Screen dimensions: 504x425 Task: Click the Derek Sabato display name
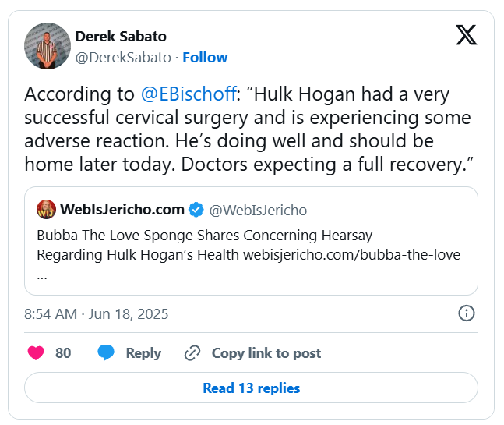point(120,37)
